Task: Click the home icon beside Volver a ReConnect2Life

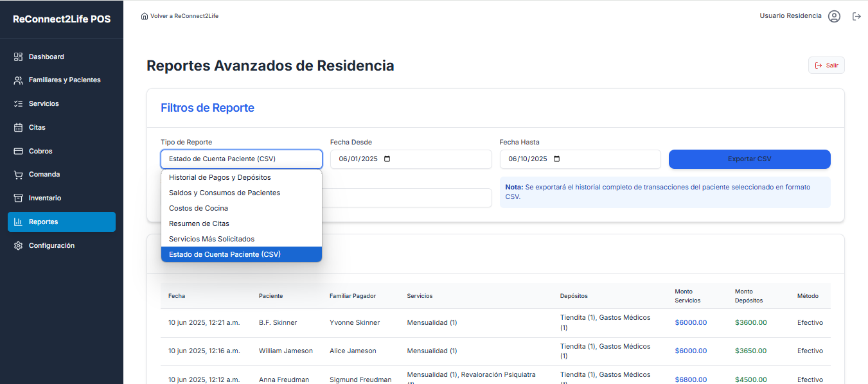Action: [145, 16]
